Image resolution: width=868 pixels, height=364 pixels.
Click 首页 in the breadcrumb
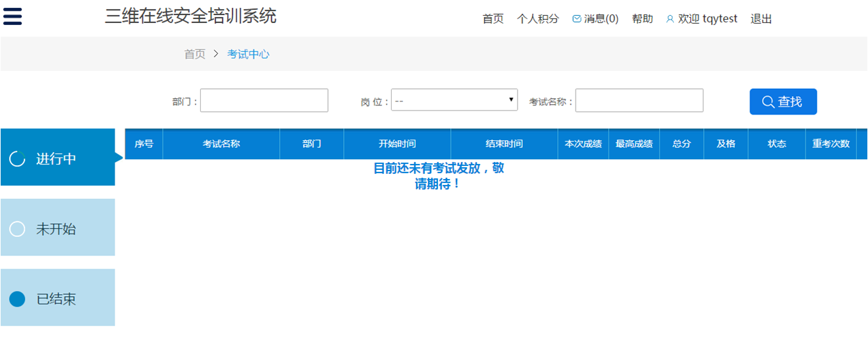pos(194,54)
